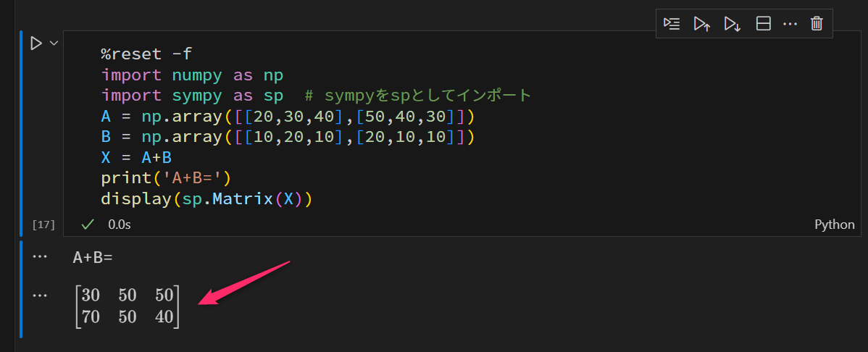Open more cell actions ellipsis in toolbar
Viewport: 868px width, 352px height.
pyautogui.click(x=790, y=24)
